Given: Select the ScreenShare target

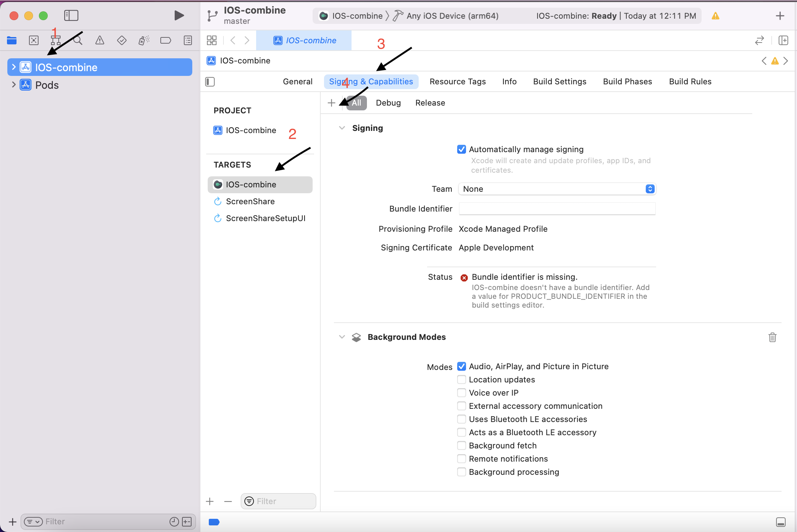Looking at the screenshot, I should pyautogui.click(x=260, y=201).
